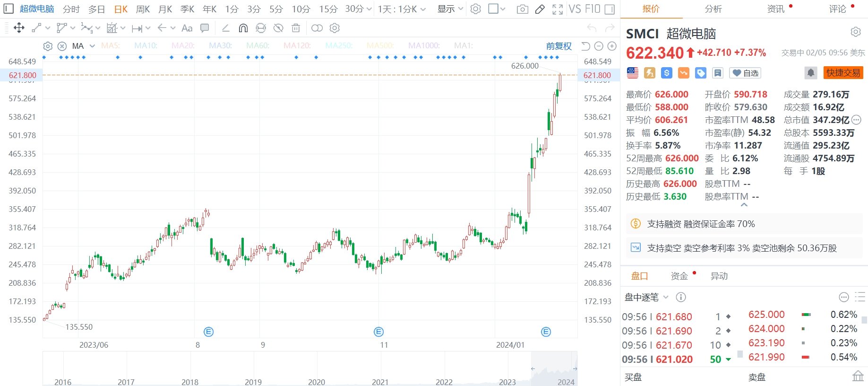Screen dimensions: 868x386
Task: Collapse quote details with the up caret
Action: [744, 205]
